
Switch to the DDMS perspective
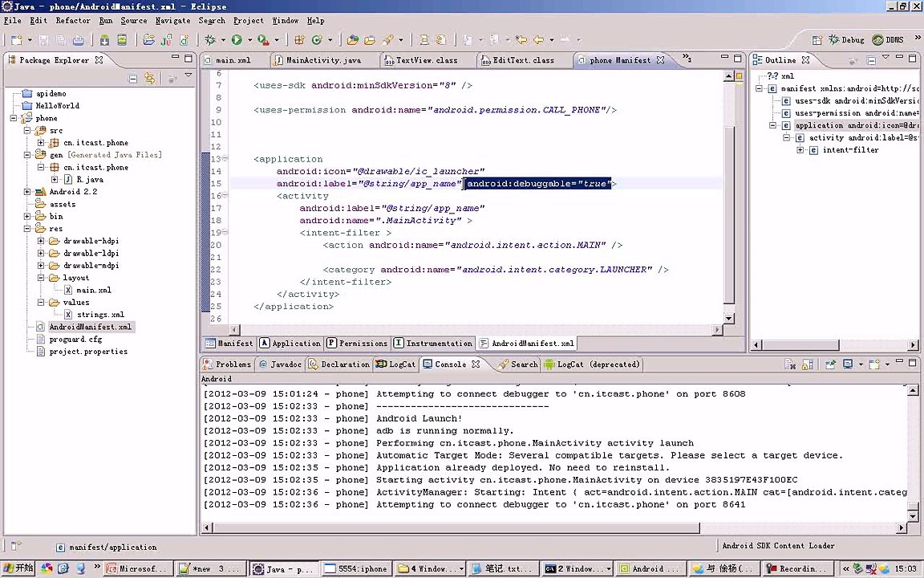pyautogui.click(x=889, y=39)
